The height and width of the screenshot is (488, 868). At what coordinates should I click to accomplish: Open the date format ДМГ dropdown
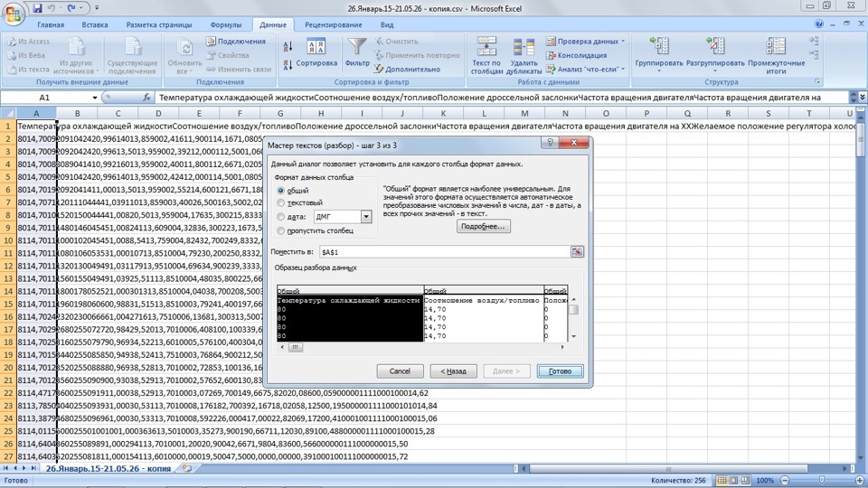[366, 217]
